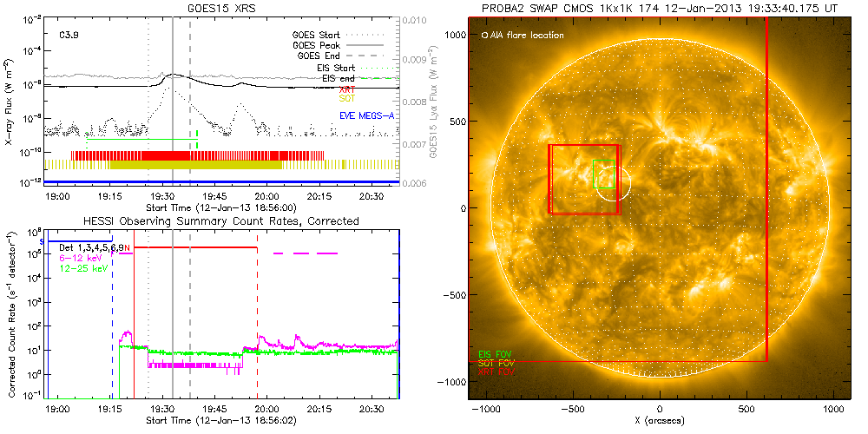Click the green EIS field-of-view box
Screen dimensions: 868x434
pos(603,174)
